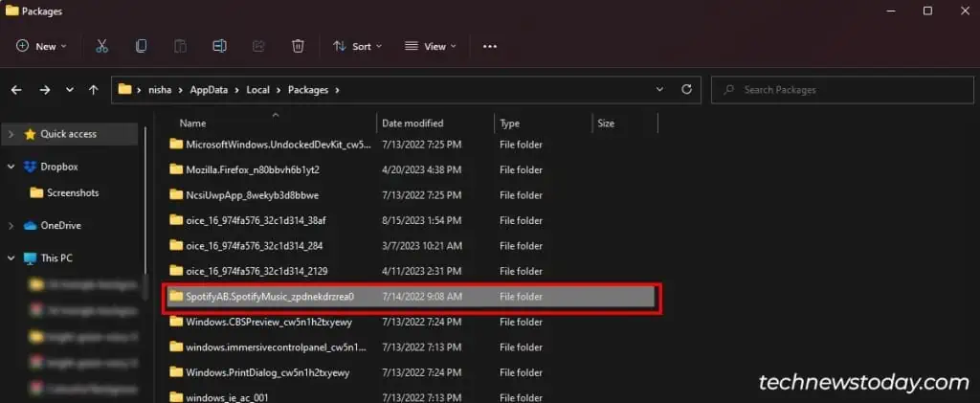Expand the OneDrive tree node

[11, 226]
